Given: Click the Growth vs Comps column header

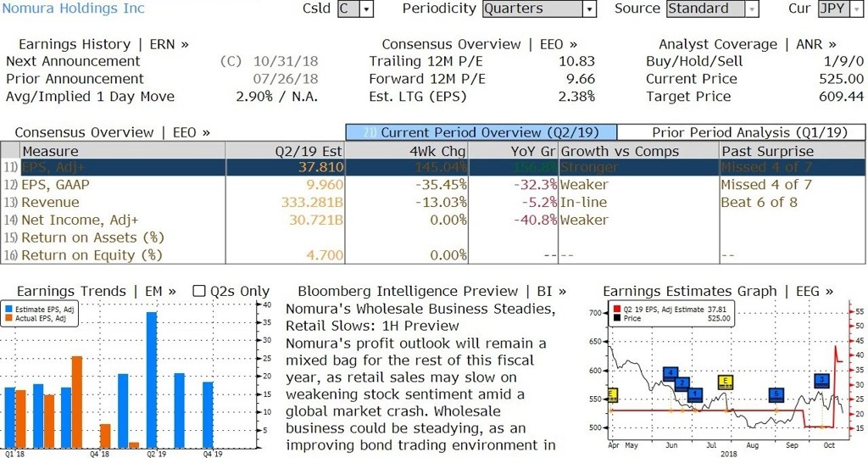Looking at the screenshot, I should click(639, 151).
